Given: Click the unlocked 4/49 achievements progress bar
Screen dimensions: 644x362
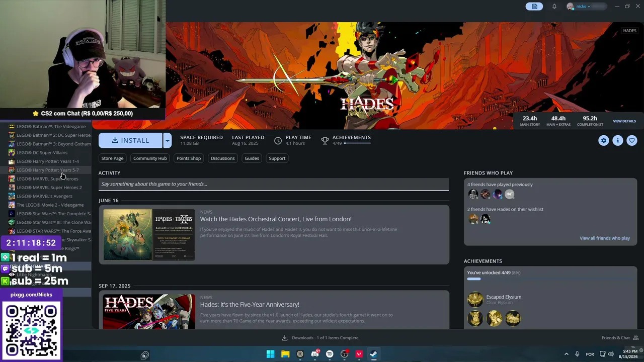Looking at the screenshot, I should 550,279.
